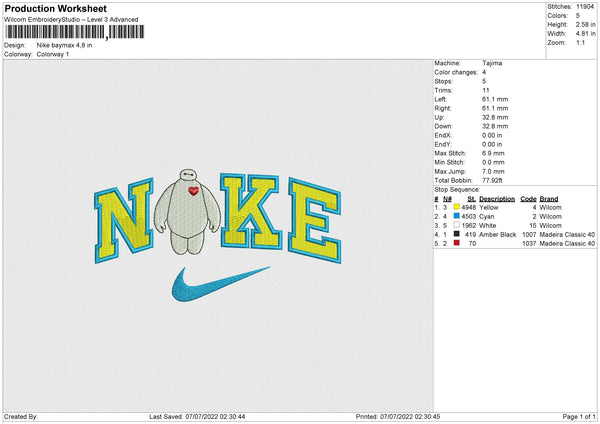This screenshot has width=600, height=424.
Task: Click 'Wilcom EmbroideryStudio – Level 3 Advanced' text
Action: 71,20
